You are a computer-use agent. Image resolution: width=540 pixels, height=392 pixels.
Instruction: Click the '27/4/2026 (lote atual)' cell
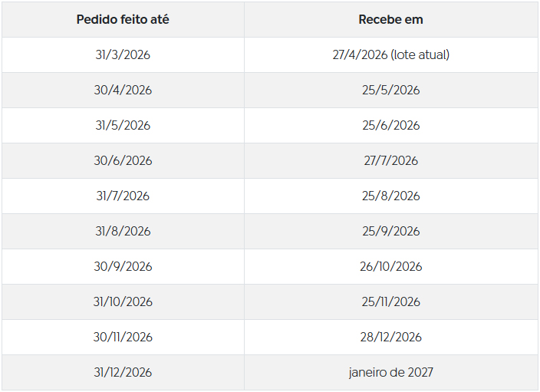(391, 55)
